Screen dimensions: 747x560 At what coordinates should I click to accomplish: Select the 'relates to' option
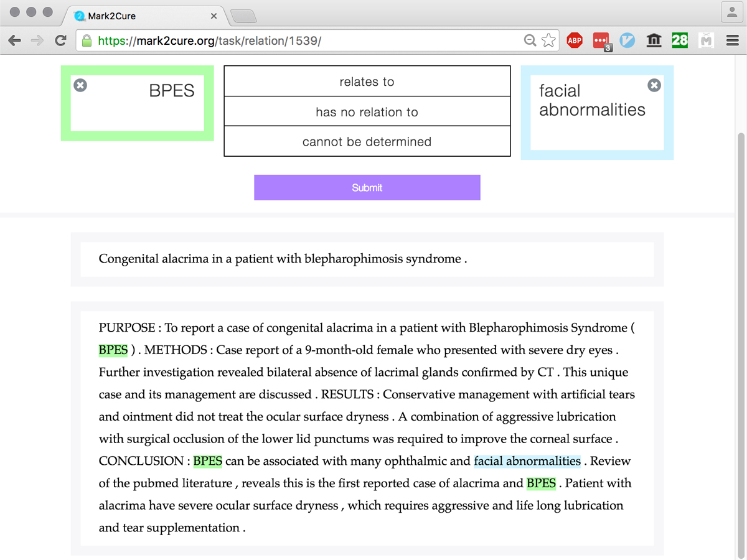point(367,82)
